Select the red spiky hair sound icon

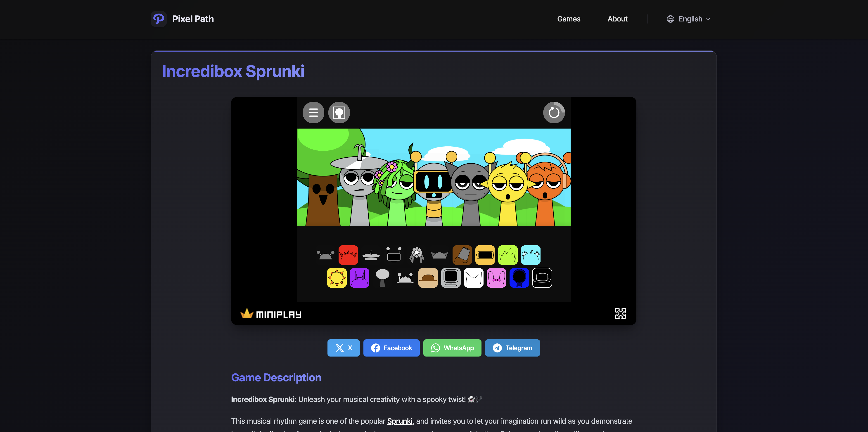point(348,255)
